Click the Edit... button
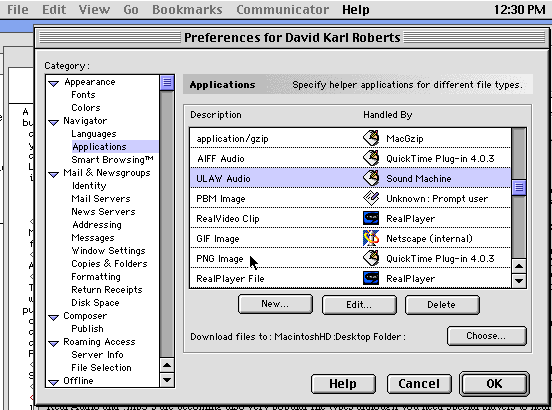The image size is (552, 410). pyautogui.click(x=359, y=304)
